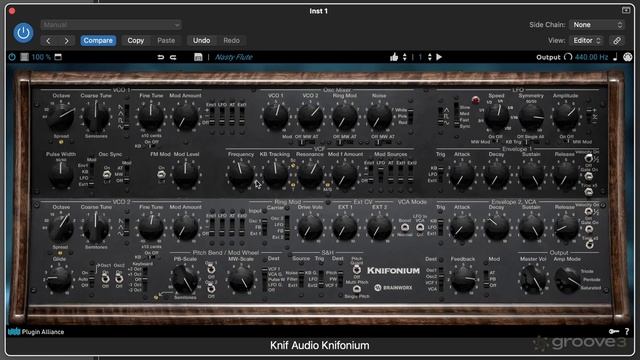Click the Ring Mod Drive Volt knob

point(310,227)
